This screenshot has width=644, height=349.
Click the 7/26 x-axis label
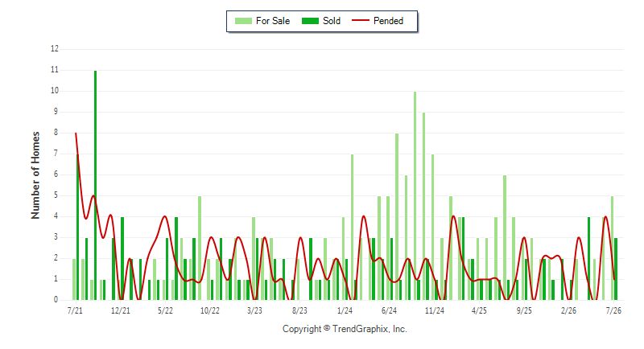click(613, 311)
